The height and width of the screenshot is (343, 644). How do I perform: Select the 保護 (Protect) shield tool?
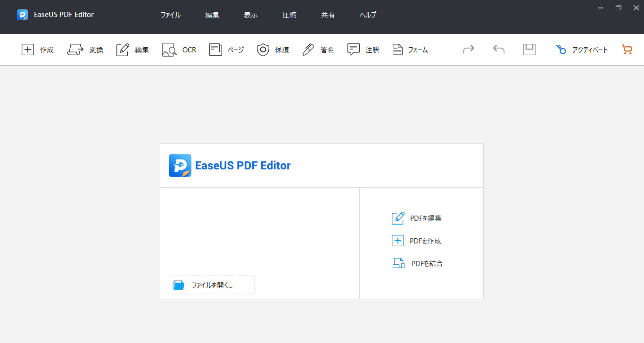[x=272, y=50]
